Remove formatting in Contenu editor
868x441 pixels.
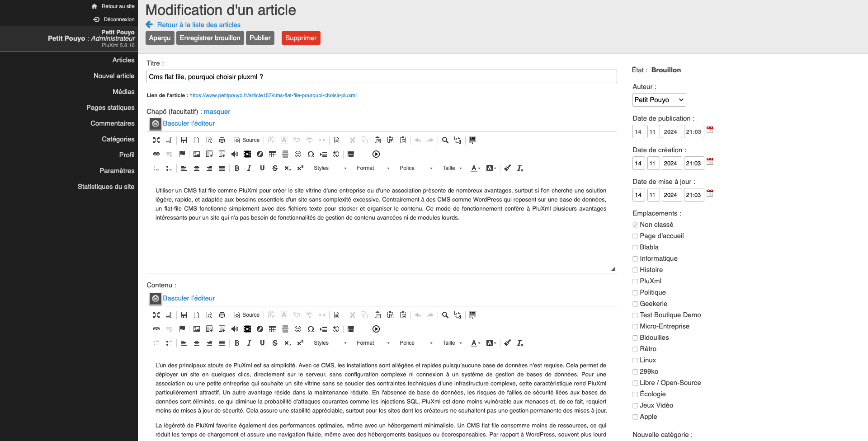click(520, 343)
